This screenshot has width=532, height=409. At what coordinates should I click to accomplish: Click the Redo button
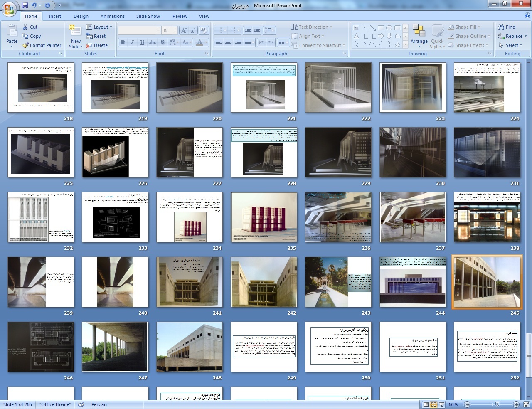47,5
